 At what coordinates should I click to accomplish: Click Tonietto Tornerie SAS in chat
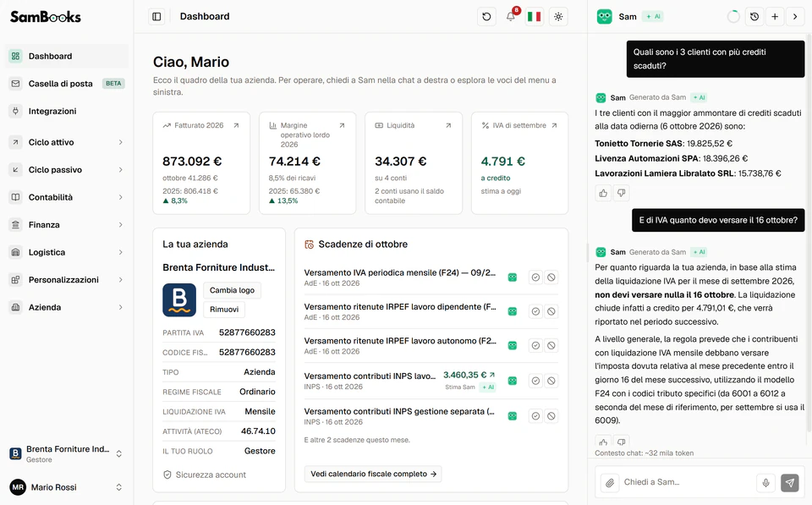click(639, 144)
